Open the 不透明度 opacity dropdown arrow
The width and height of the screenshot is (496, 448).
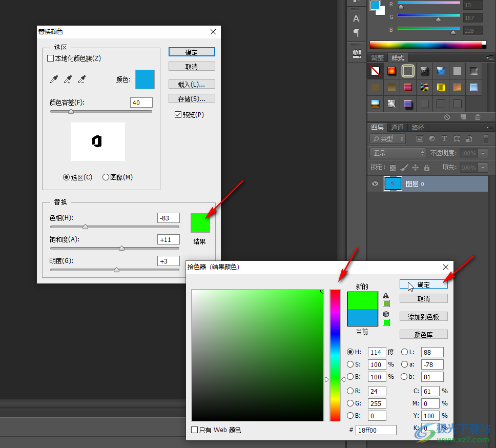click(x=483, y=153)
